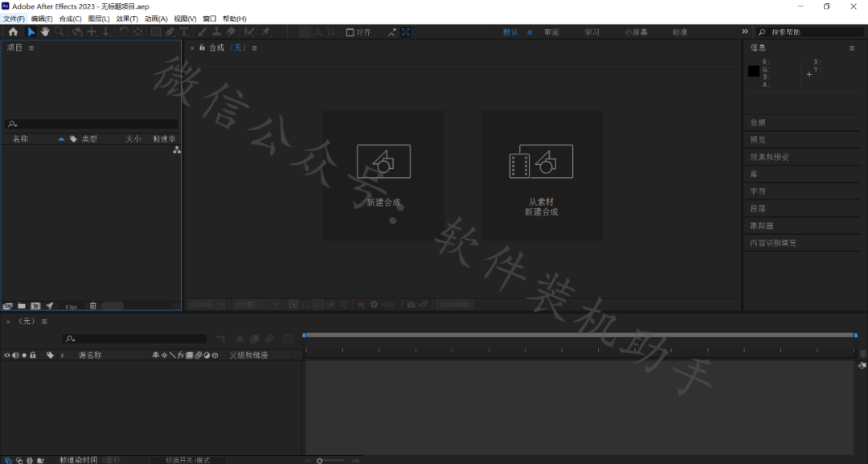868x464 pixels.
Task: Toggle the fx effects switch column header
Action: tap(181, 355)
